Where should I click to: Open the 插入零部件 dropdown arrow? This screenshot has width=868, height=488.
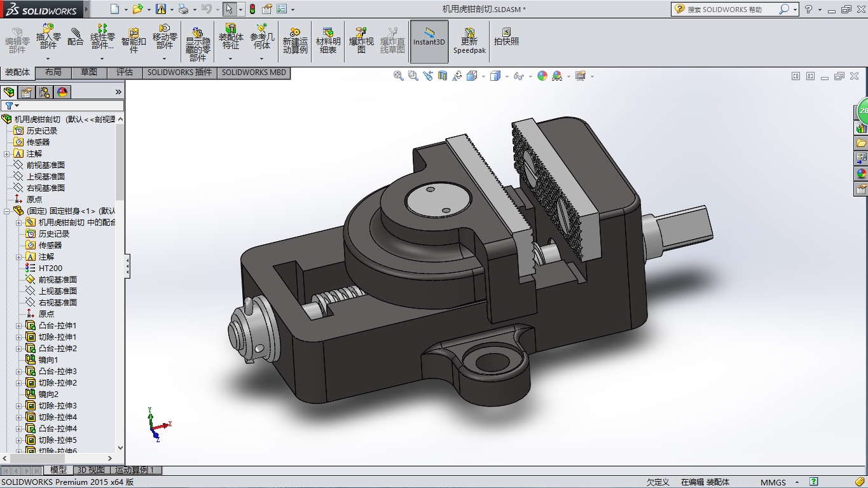(48, 59)
